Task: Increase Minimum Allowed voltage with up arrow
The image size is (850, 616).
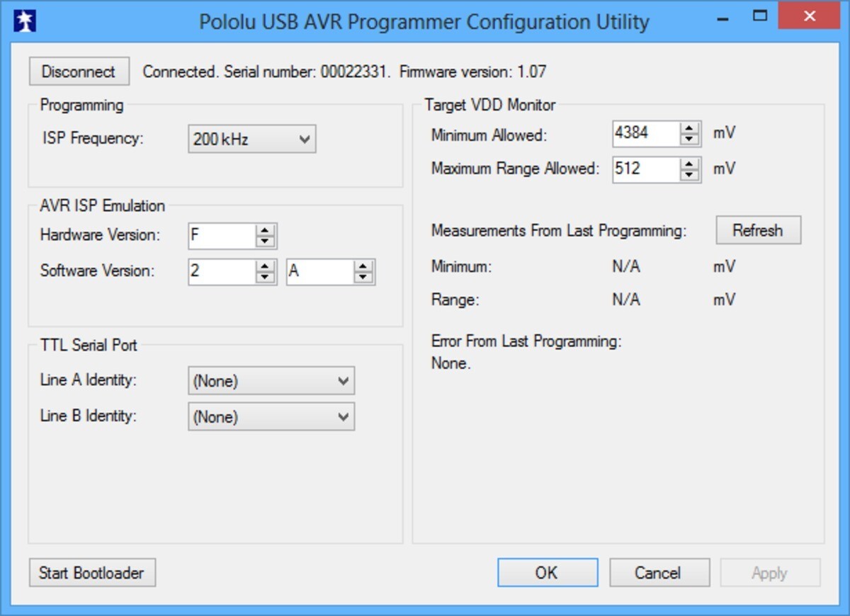Action: click(689, 127)
